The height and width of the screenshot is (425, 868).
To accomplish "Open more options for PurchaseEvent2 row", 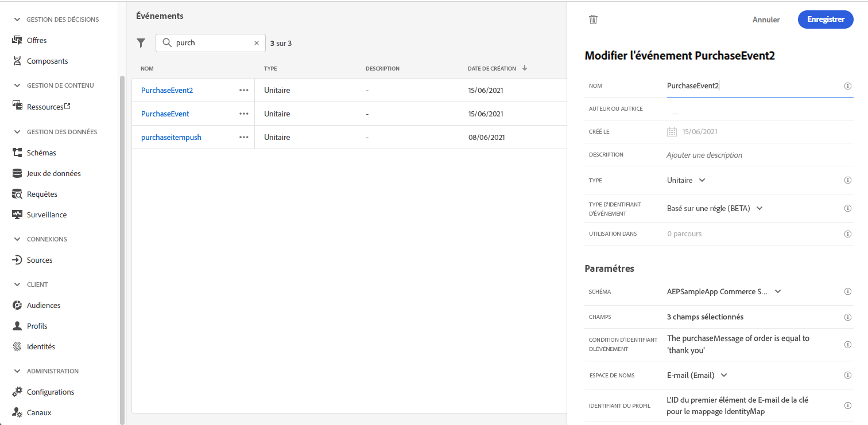I will (244, 90).
